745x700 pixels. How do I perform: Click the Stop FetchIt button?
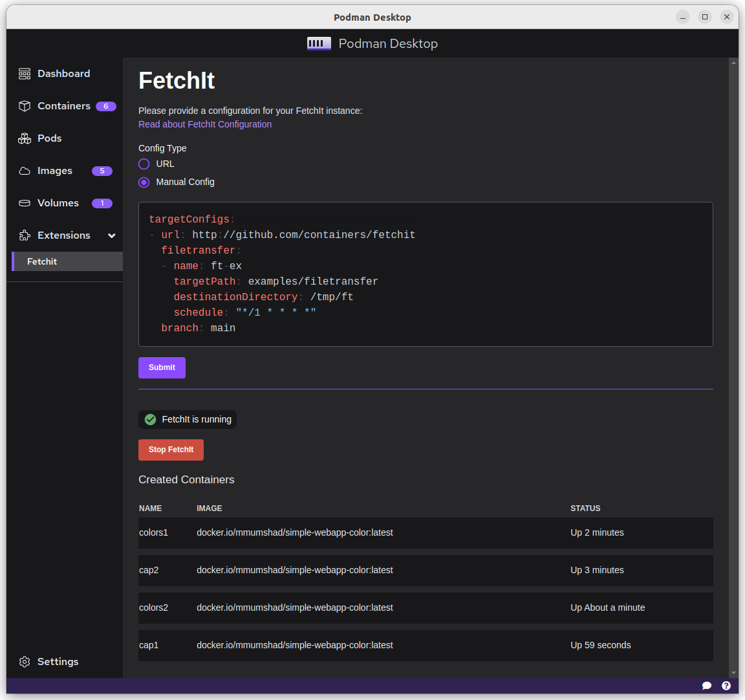click(171, 450)
